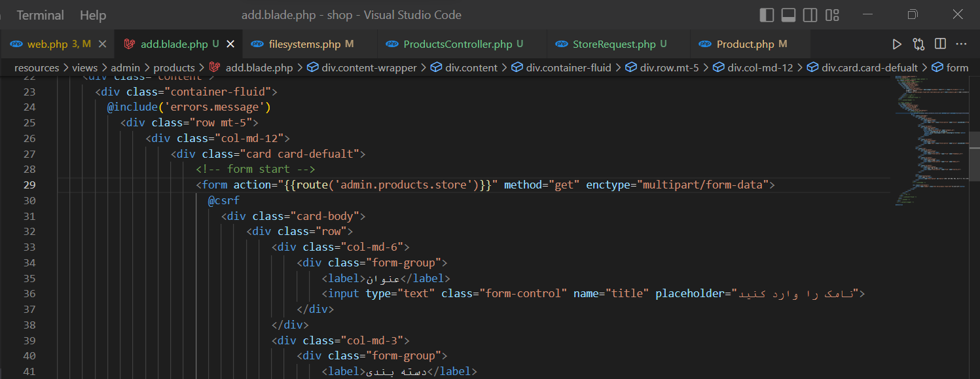The image size is (980, 379).
Task: Switch to the filesystems.php tab
Action: click(304, 45)
